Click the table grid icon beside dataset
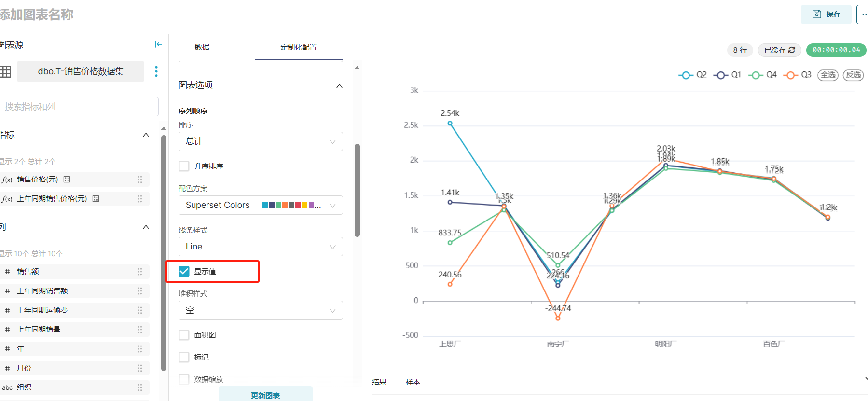This screenshot has height=401, width=868. click(5, 71)
